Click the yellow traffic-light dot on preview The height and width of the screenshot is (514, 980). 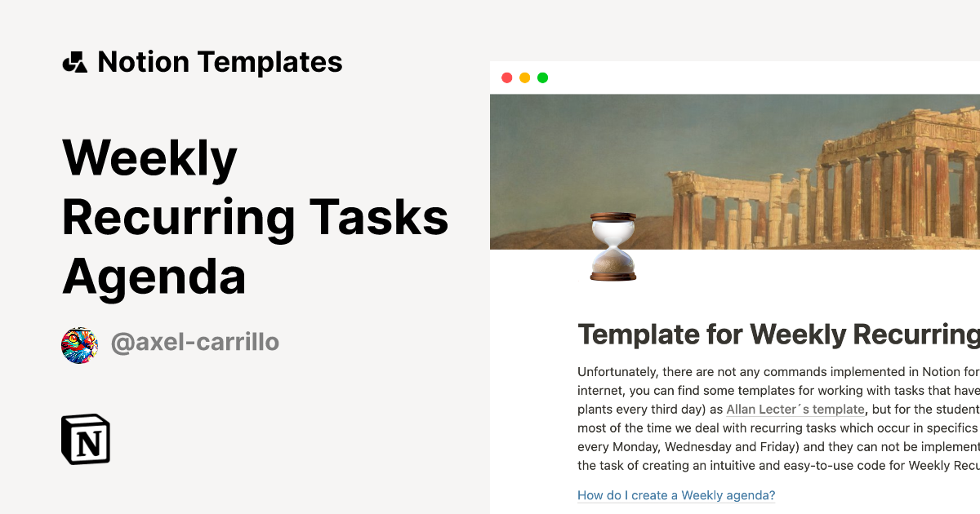click(526, 78)
